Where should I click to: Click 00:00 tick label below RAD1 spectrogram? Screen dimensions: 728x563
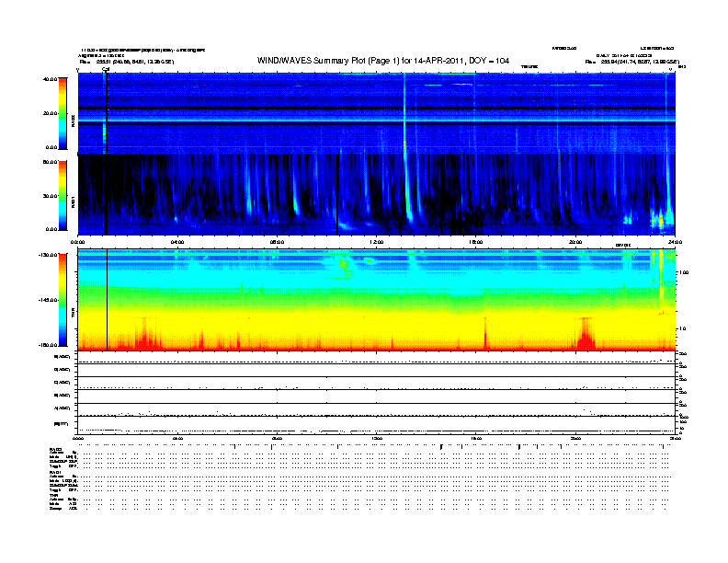point(78,242)
